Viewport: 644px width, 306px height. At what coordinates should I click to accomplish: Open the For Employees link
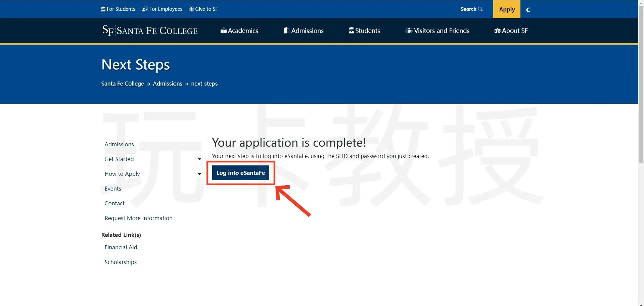pyautogui.click(x=162, y=9)
